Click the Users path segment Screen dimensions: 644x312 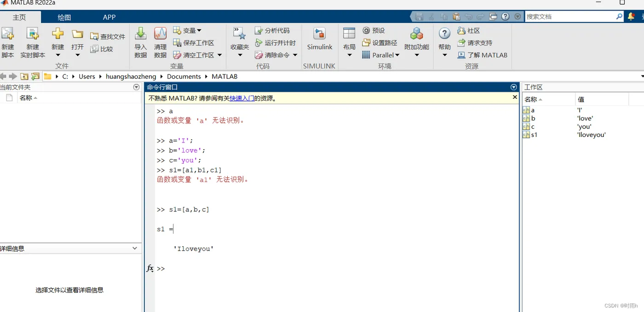[87, 76]
